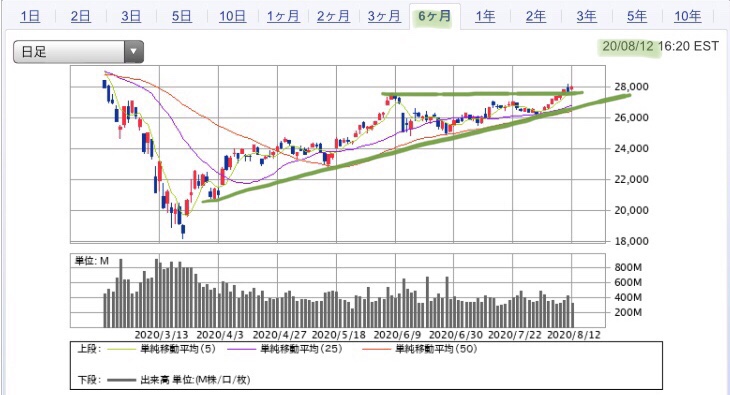Switch to the 2日 range tab

pos(81,16)
